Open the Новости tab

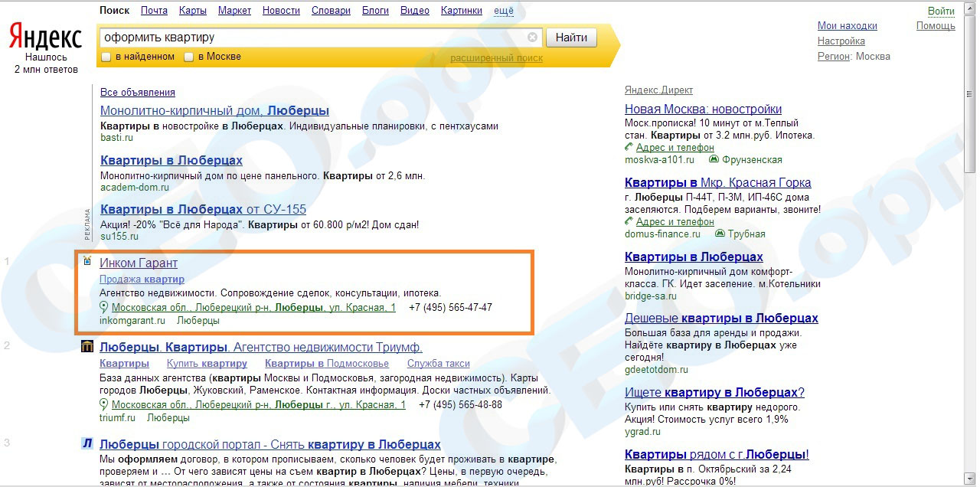click(x=281, y=11)
